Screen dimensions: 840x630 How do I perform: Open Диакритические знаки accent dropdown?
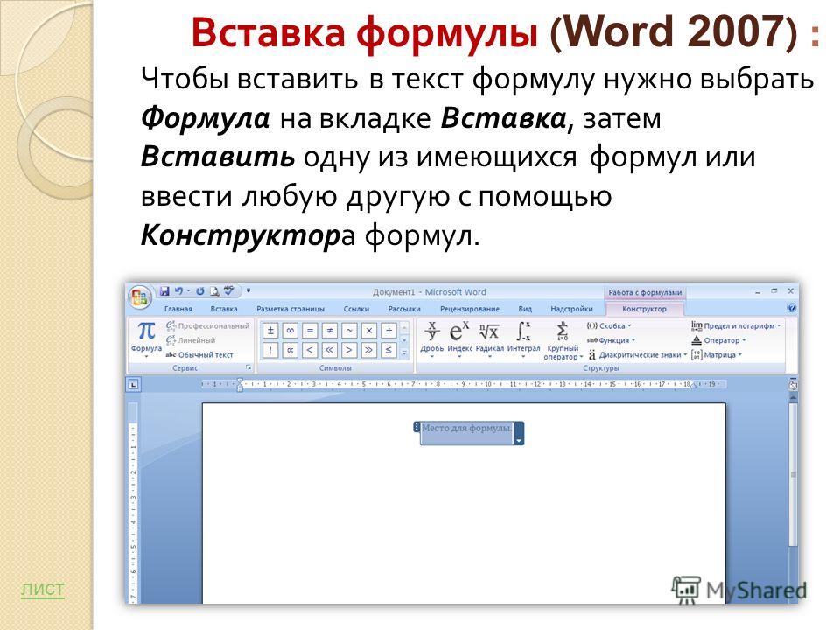638,354
